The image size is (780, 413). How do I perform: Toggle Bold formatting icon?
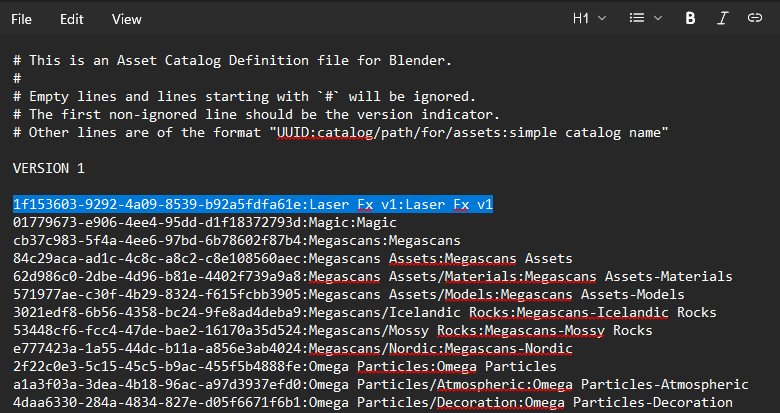690,18
